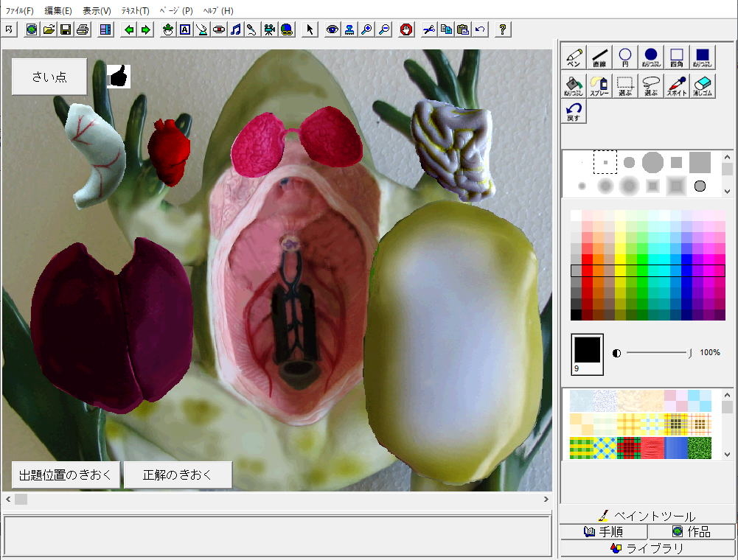The height and width of the screenshot is (560, 738).
Task: Select the ペン (pen) tool
Action: pyautogui.click(x=574, y=57)
